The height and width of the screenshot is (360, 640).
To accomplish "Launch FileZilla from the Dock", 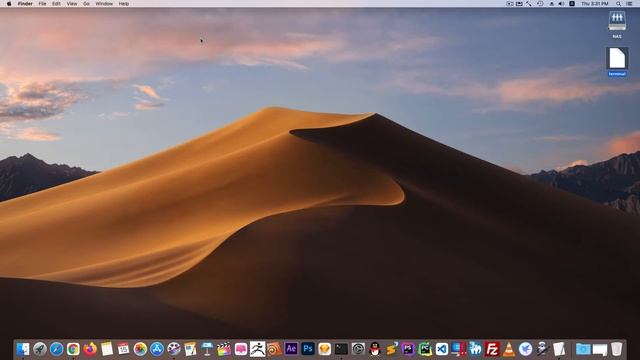I will point(492,349).
